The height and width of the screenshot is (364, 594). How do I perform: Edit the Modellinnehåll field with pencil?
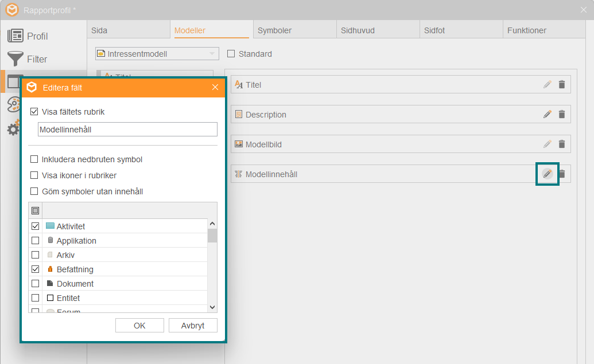547,174
